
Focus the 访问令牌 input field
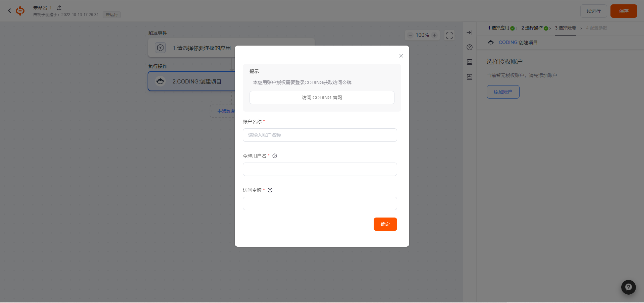coord(320,203)
